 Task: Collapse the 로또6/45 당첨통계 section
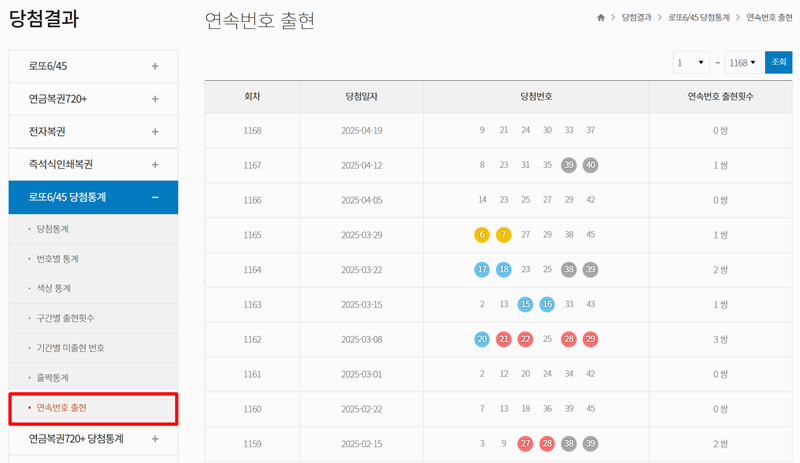(x=155, y=197)
